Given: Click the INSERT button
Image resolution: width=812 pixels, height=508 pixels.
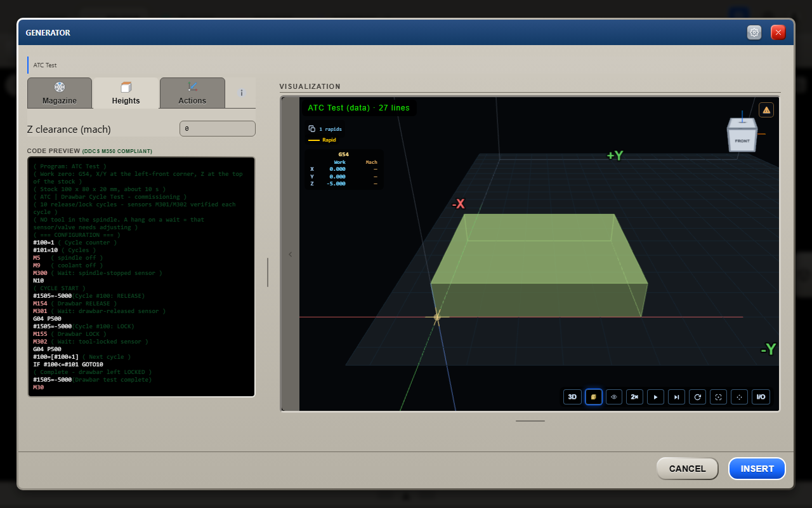Looking at the screenshot, I should pos(757,469).
